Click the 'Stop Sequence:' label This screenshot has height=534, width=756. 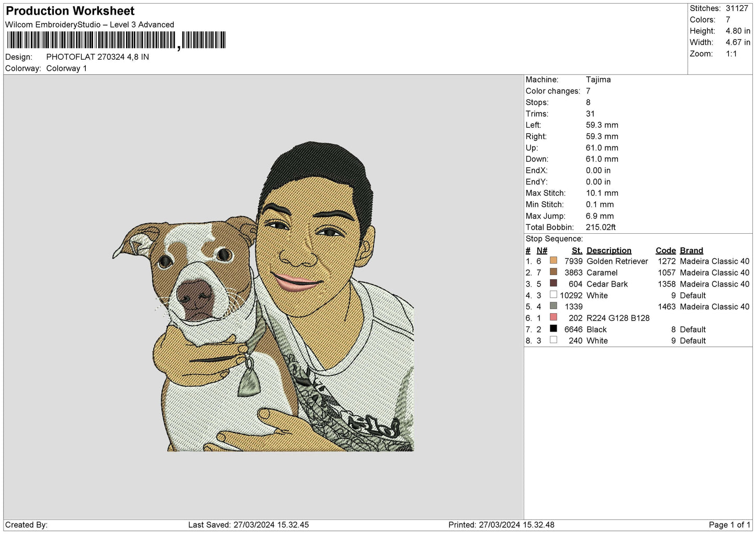click(554, 239)
